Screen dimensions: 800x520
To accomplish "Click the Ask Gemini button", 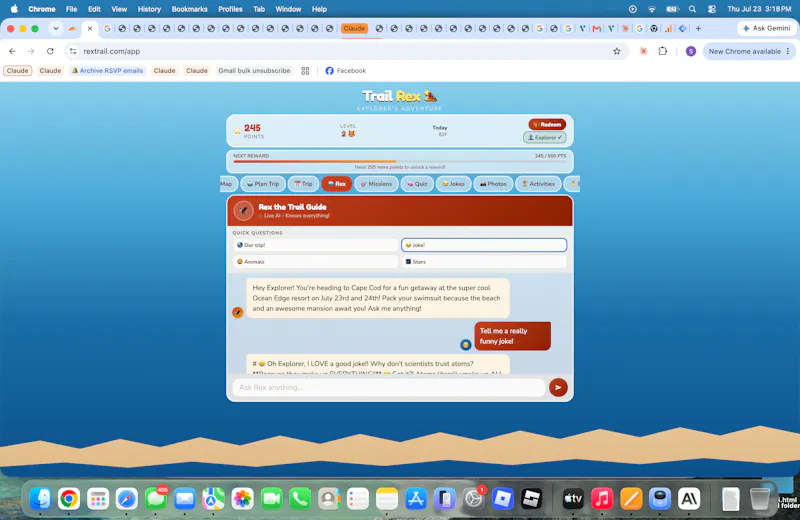I will [766, 29].
